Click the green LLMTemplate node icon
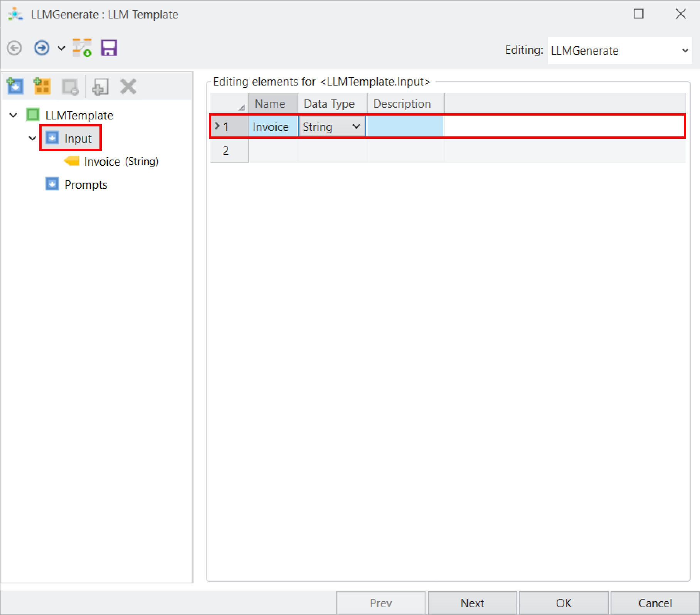 pyautogui.click(x=33, y=115)
